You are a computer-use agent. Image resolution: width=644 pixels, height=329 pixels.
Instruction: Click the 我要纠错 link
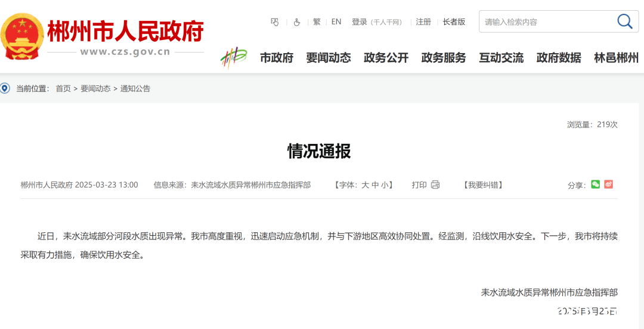pyautogui.click(x=483, y=185)
